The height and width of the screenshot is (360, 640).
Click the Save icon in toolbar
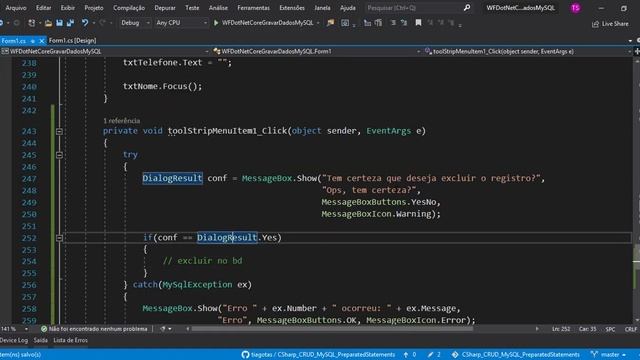[x=59, y=23]
